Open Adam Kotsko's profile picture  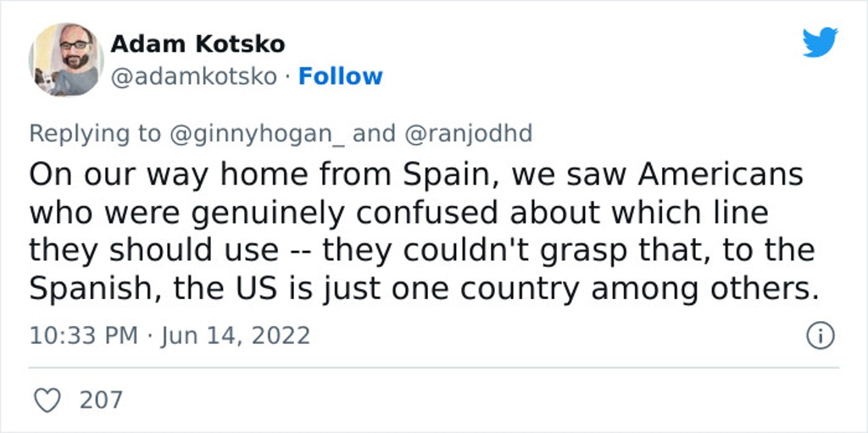66,59
